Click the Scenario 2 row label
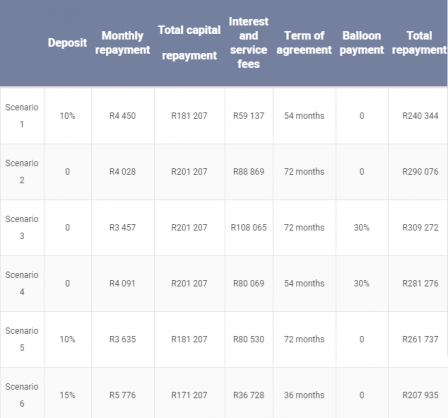Image resolution: width=448 pixels, height=418 pixels. (22, 172)
